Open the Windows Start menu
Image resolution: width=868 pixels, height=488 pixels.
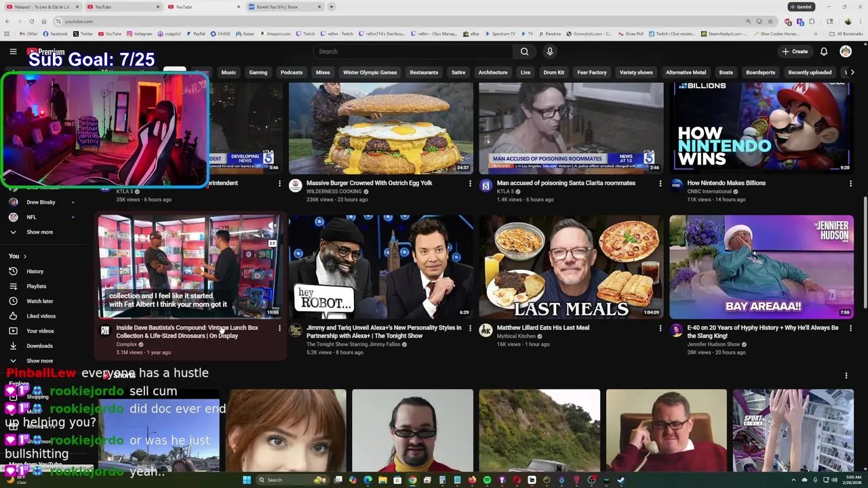point(247,480)
